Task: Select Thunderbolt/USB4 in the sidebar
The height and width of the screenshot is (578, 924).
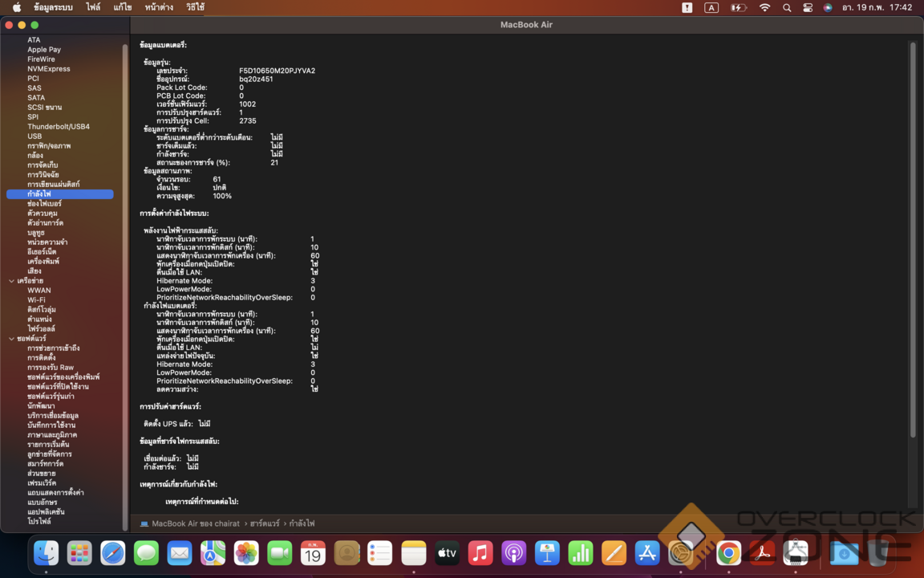Action: coord(59,127)
